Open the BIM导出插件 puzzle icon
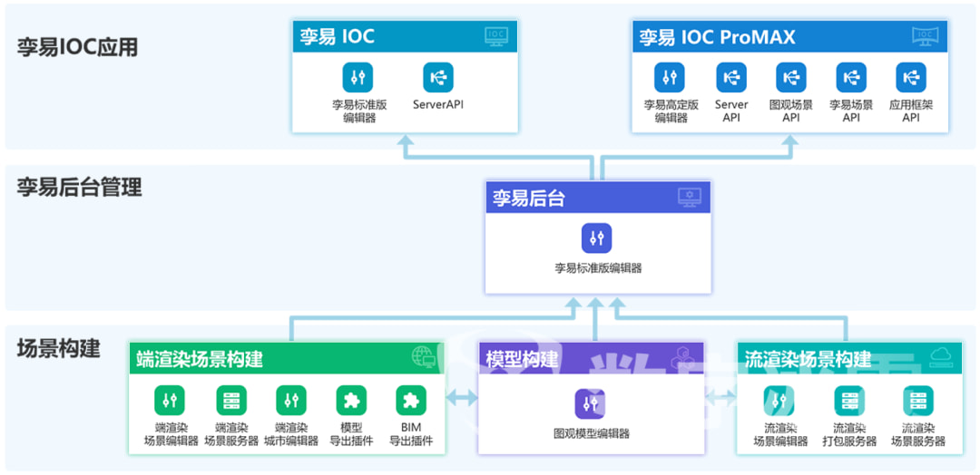The height and width of the screenshot is (475, 980). tap(411, 401)
